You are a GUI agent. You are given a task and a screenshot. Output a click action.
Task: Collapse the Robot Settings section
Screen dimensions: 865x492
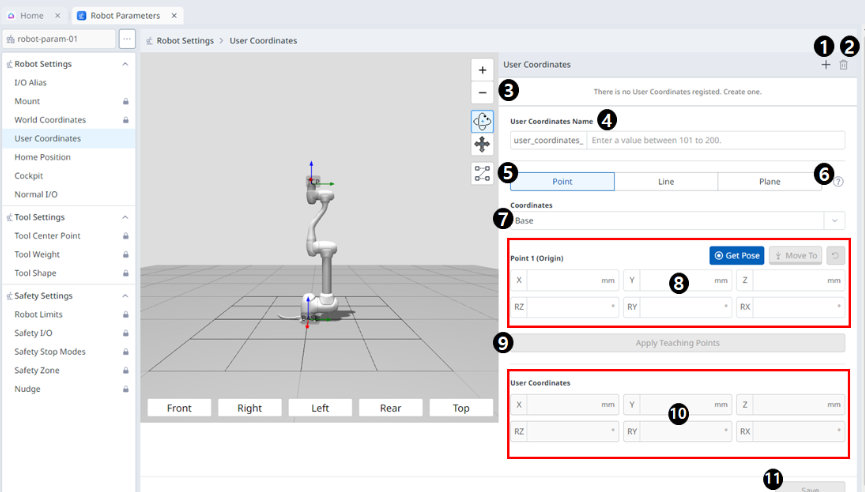(125, 64)
